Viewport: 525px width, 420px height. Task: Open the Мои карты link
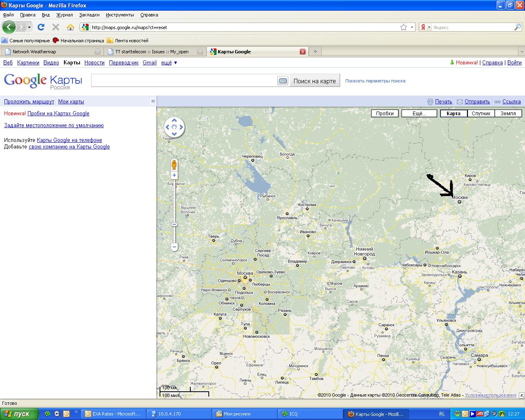(71, 101)
